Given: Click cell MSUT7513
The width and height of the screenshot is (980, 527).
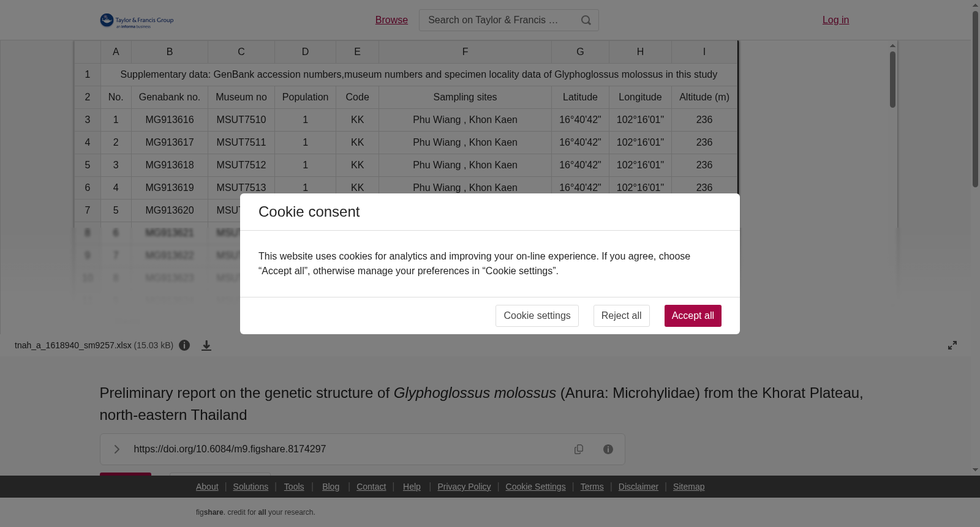Looking at the screenshot, I should click(241, 187).
